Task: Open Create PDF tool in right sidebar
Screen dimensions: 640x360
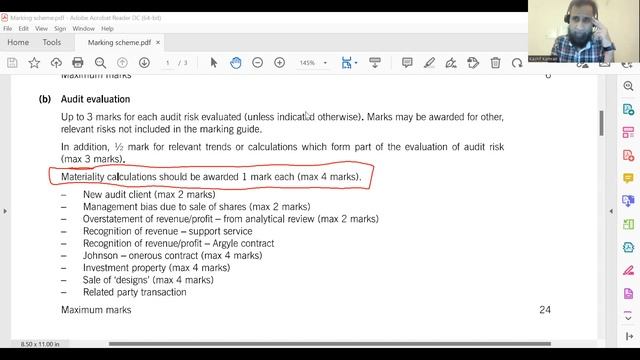Action: [628, 156]
